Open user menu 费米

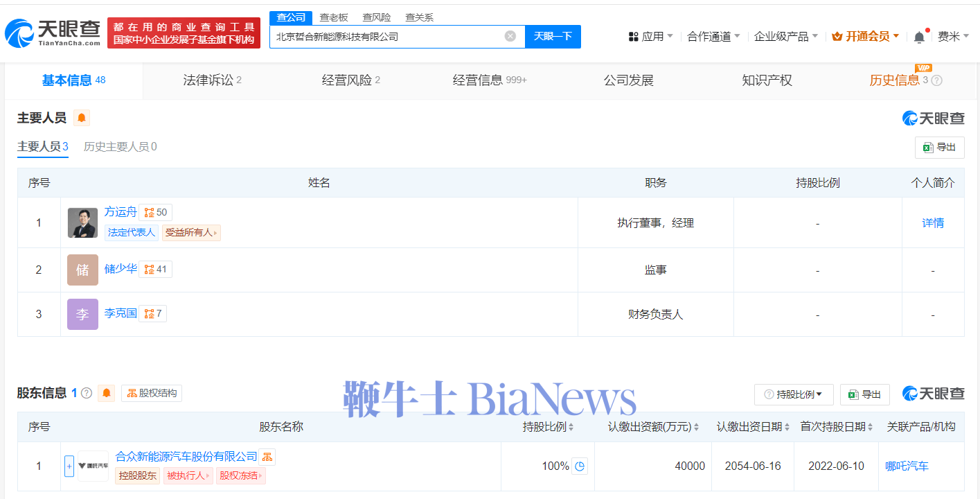953,36
